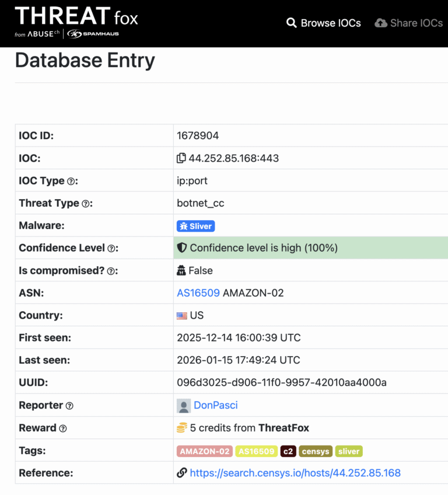
Task: Open the Share IOCs menu item
Action: coord(415,23)
